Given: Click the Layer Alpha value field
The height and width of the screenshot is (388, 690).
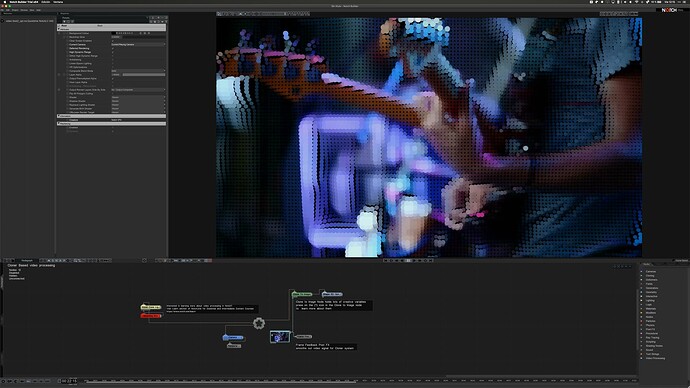Looking at the screenshot, I should (116, 75).
